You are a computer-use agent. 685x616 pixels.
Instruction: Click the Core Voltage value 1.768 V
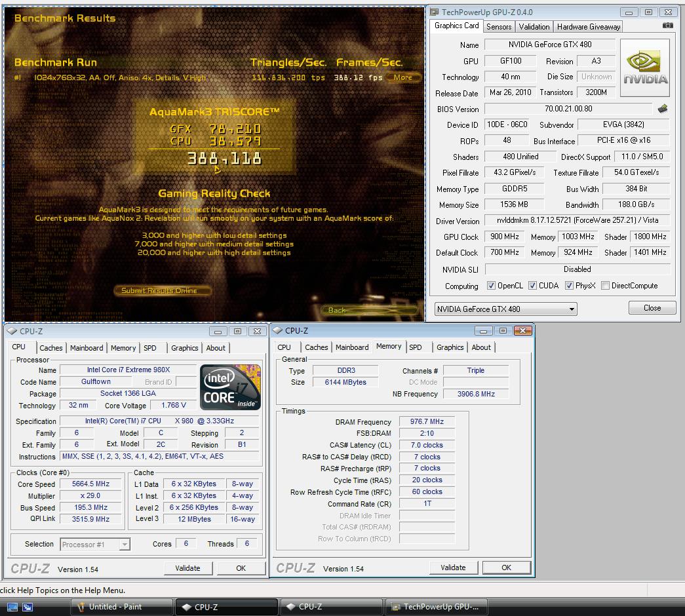[x=174, y=406]
